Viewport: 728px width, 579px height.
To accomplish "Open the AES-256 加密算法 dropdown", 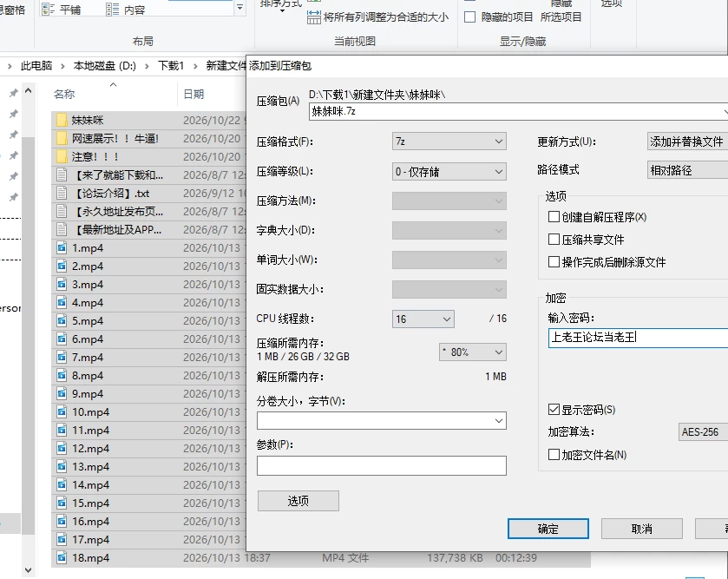I will (x=703, y=431).
